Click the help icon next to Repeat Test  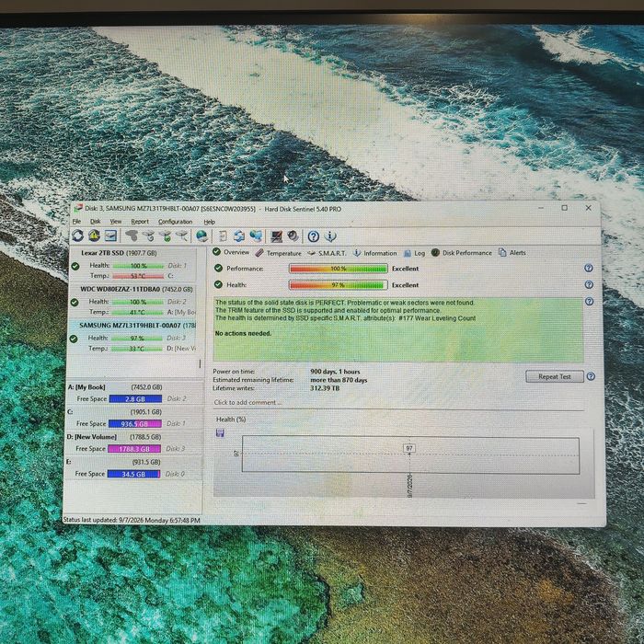(591, 376)
